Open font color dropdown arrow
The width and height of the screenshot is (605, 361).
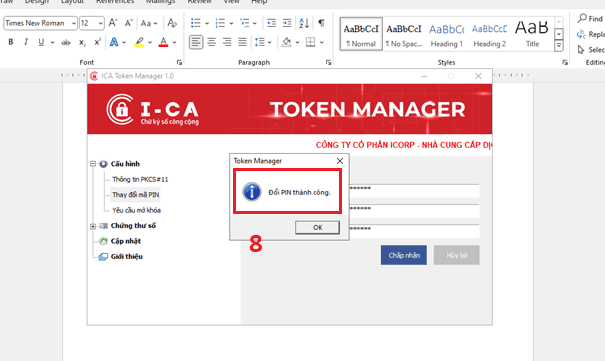click(x=174, y=42)
